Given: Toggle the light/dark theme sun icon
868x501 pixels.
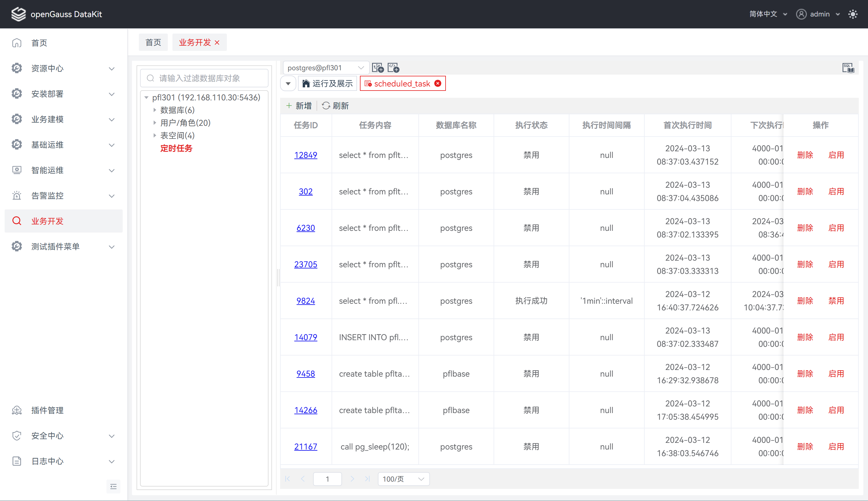Looking at the screenshot, I should point(852,14).
